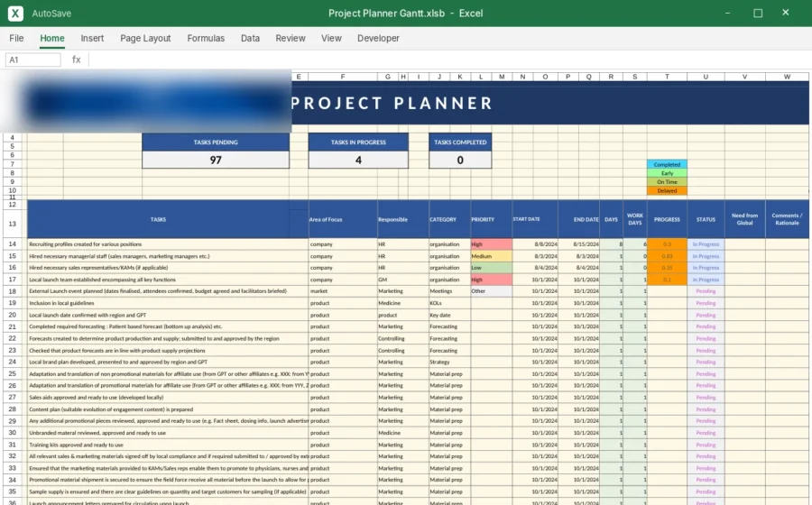Click the 8/8/2024 start date cell

[535, 244]
